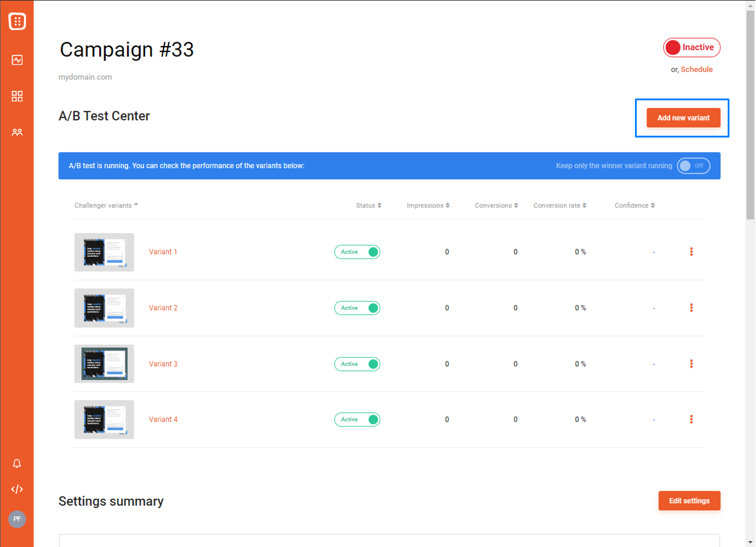Sort by Impressions column
This screenshot has width=756, height=547.
[428, 206]
